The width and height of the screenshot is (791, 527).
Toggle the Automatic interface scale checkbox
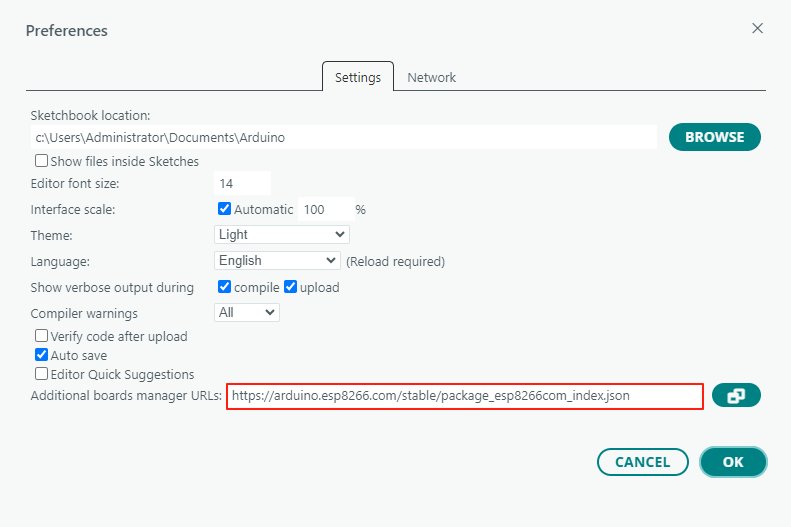225,209
